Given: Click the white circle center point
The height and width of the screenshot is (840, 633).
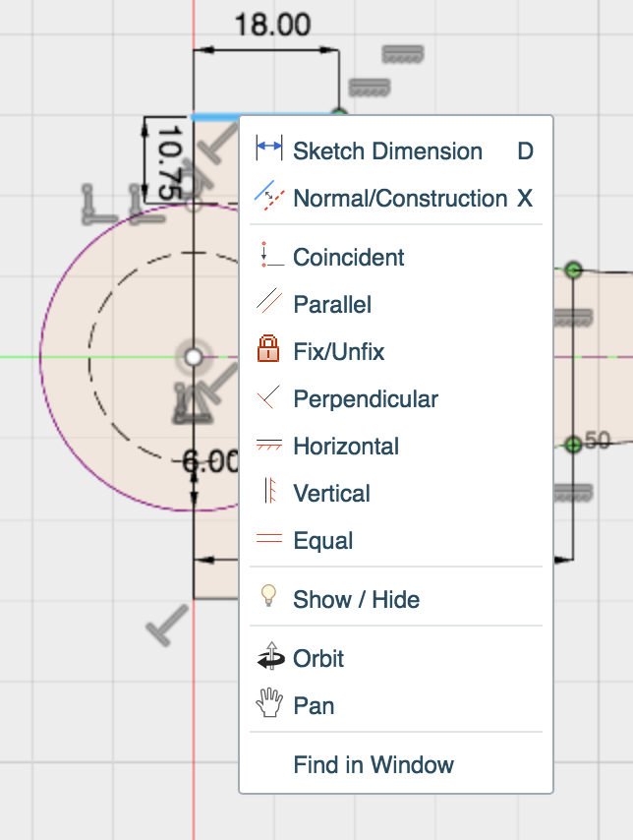Looking at the screenshot, I should pos(194,356).
